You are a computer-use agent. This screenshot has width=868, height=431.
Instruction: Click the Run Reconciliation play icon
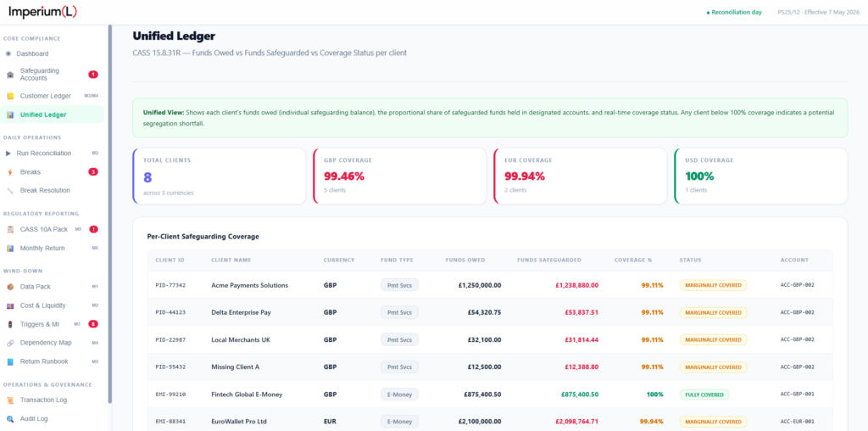pos(8,153)
